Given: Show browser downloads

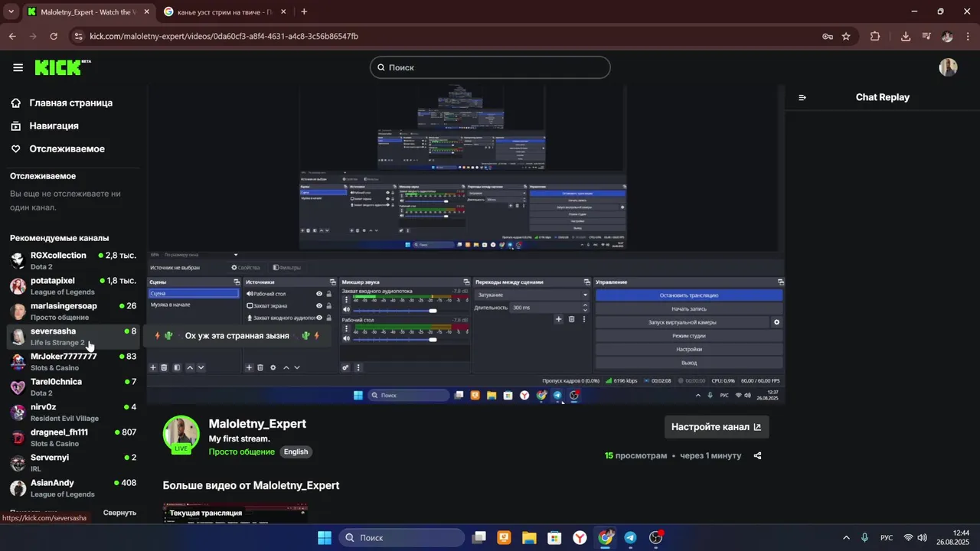Looking at the screenshot, I should coord(906,36).
